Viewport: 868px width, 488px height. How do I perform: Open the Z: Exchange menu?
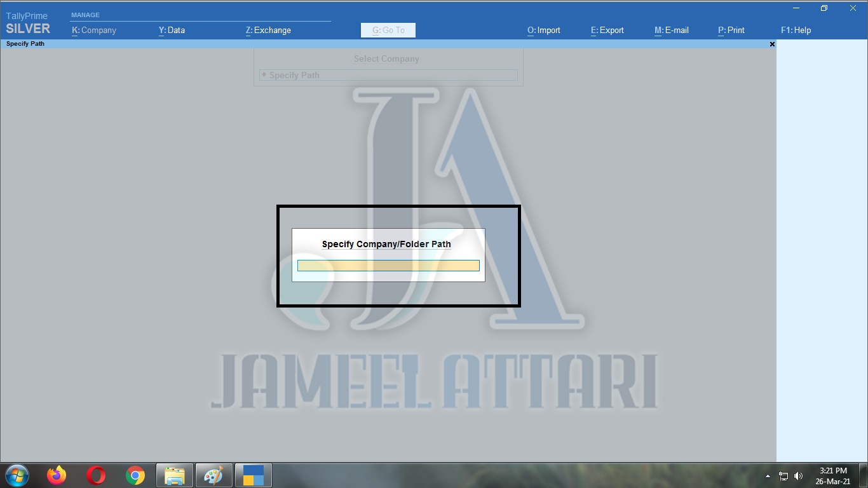click(x=268, y=30)
